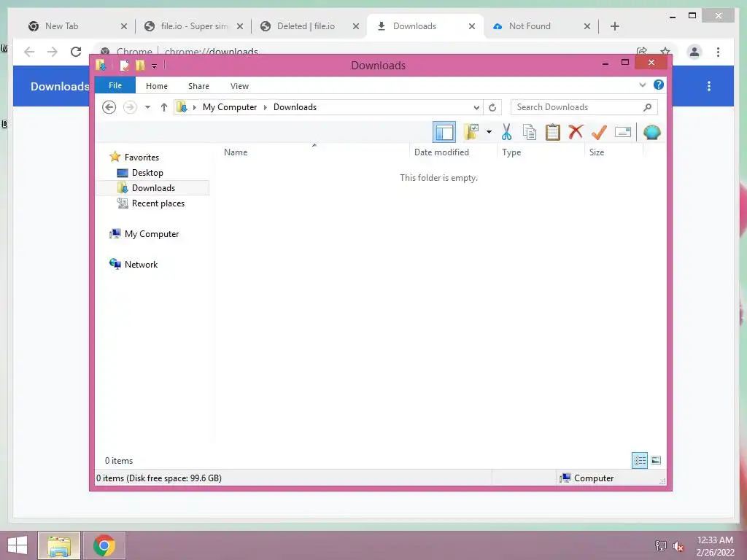This screenshot has width=747, height=560.
Task: Click Chrome taskbar icon
Action: pos(104,545)
